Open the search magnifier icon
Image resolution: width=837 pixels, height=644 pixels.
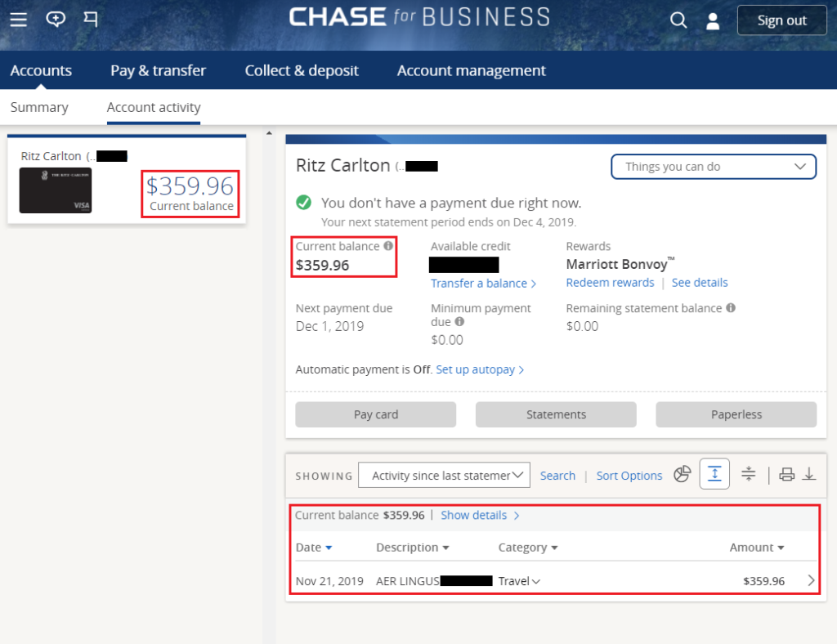coord(678,20)
